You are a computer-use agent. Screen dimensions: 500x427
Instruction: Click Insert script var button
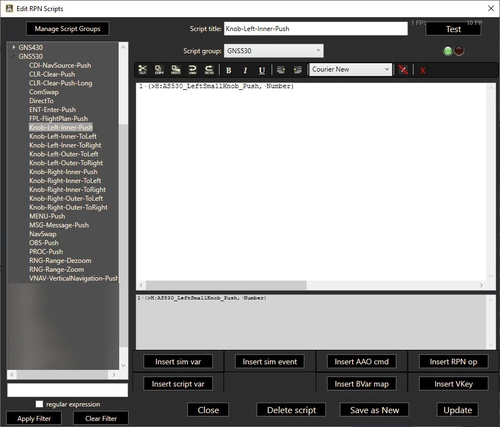[x=178, y=384]
